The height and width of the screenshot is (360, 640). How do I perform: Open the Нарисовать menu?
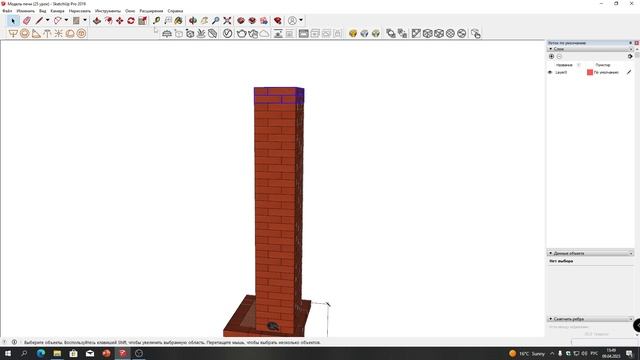click(80, 11)
